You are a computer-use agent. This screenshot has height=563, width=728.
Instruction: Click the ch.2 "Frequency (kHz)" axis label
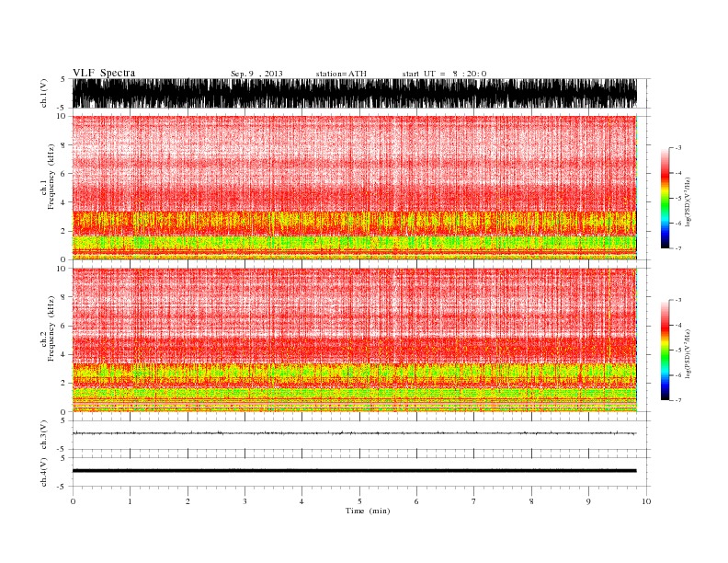(51, 329)
